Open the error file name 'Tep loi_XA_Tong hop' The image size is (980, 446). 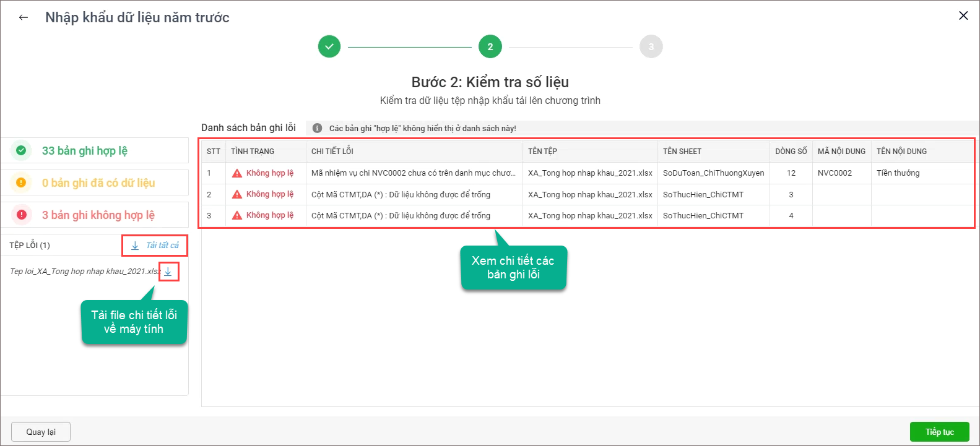click(x=84, y=272)
